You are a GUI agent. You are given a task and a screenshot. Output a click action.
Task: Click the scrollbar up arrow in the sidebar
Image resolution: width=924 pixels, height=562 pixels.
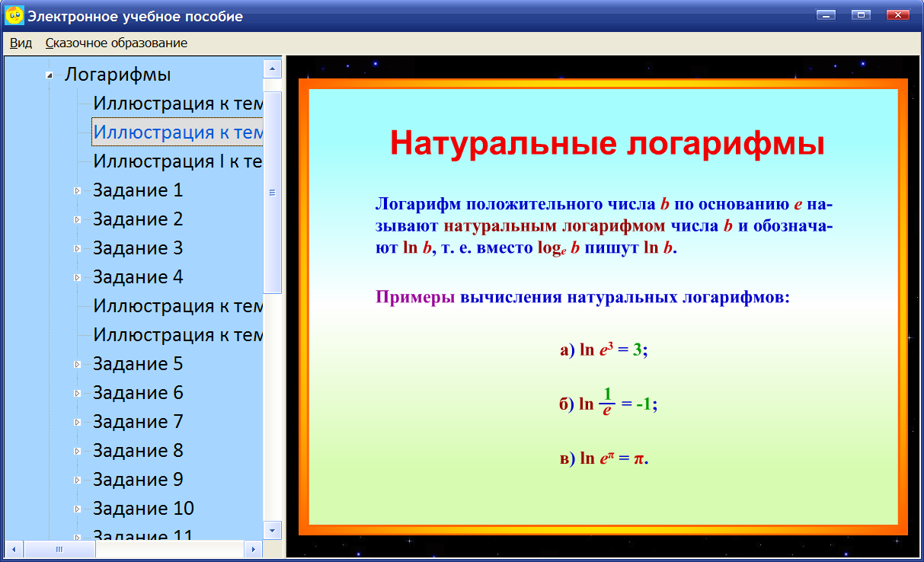click(271, 66)
